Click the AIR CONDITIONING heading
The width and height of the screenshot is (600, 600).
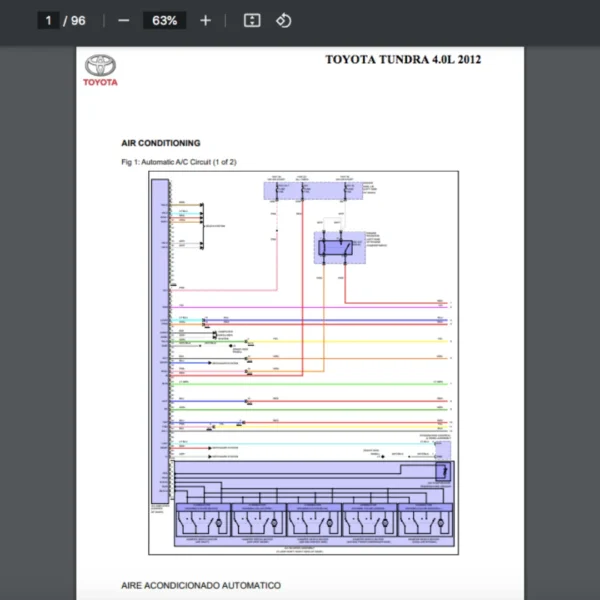[160, 143]
